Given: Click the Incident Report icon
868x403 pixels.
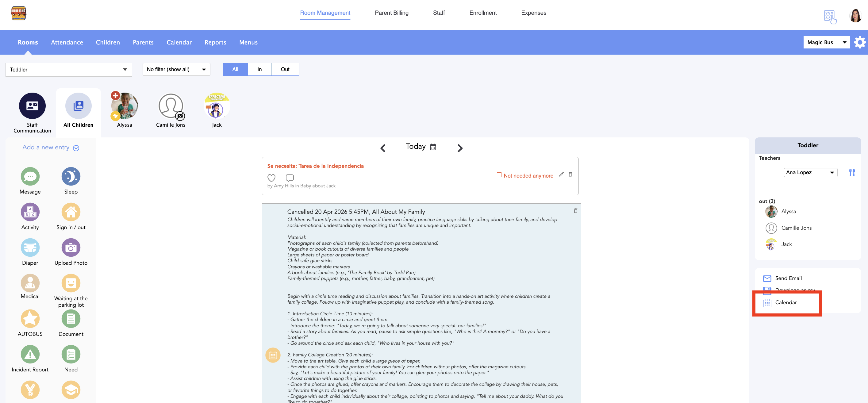Looking at the screenshot, I should 30,354.
